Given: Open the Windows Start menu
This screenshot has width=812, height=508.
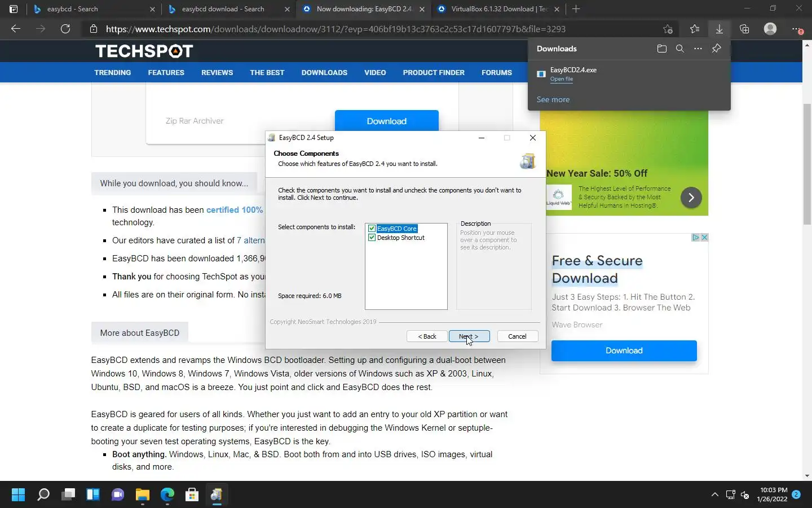Looking at the screenshot, I should [x=18, y=495].
